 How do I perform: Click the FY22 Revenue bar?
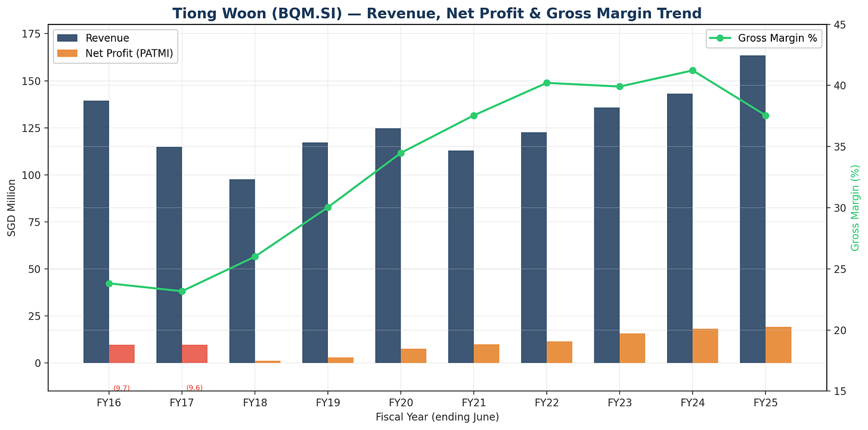tap(534, 247)
